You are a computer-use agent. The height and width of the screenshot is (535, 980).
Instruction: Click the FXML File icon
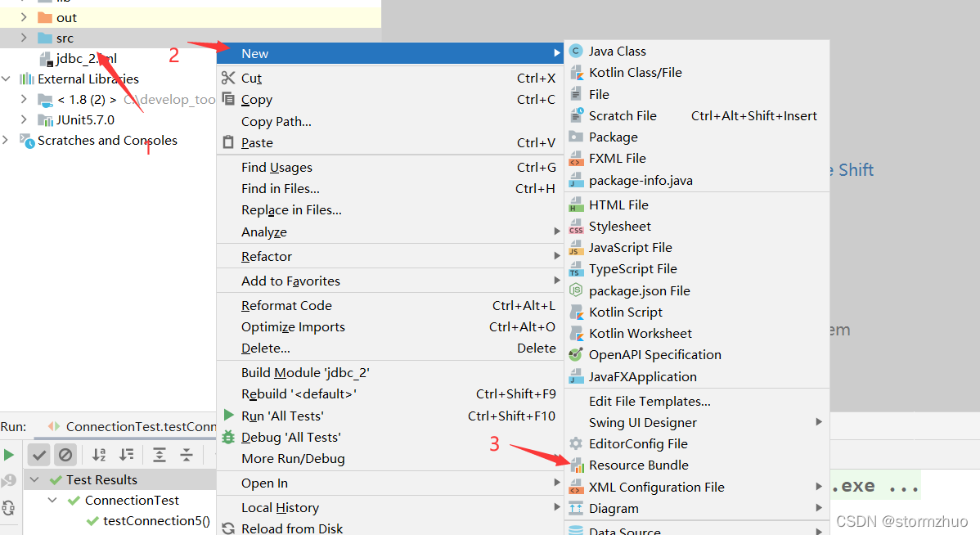(576, 159)
